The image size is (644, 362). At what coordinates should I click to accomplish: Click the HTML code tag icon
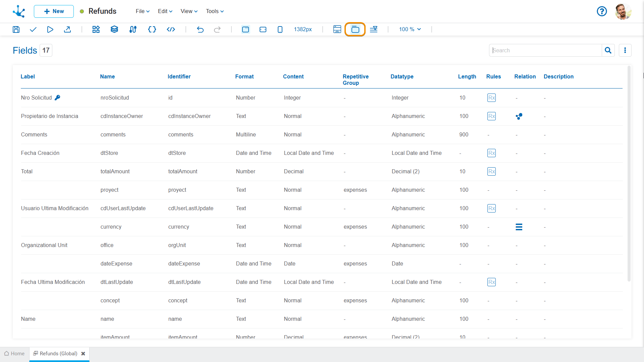click(x=171, y=29)
